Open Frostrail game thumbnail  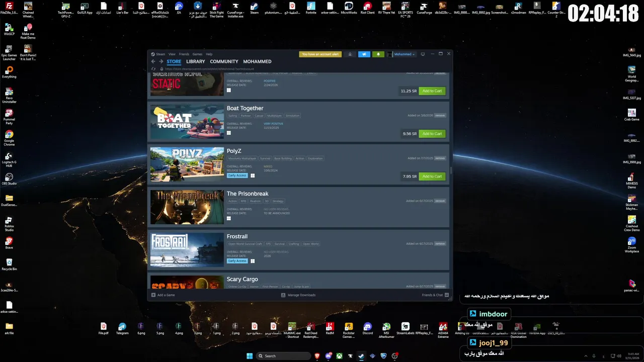(x=187, y=250)
